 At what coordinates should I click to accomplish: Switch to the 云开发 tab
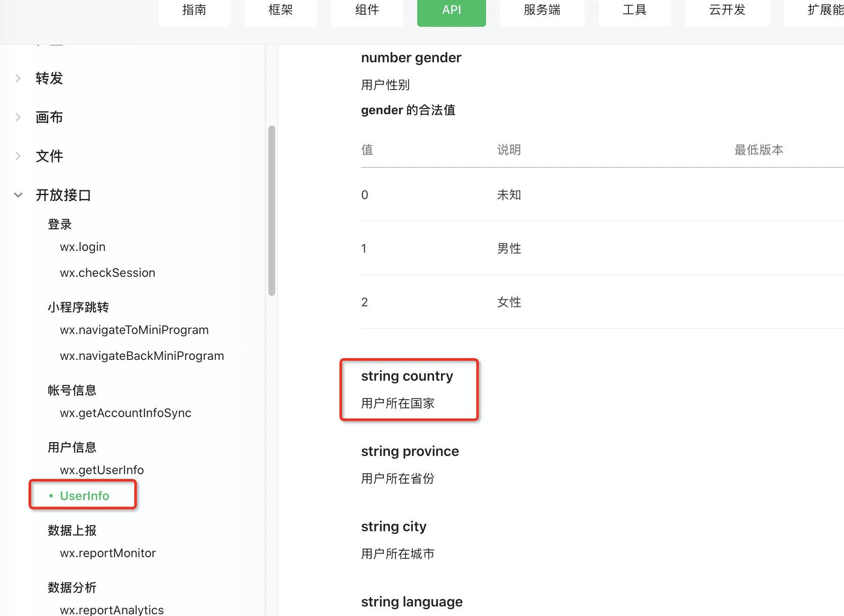click(727, 10)
